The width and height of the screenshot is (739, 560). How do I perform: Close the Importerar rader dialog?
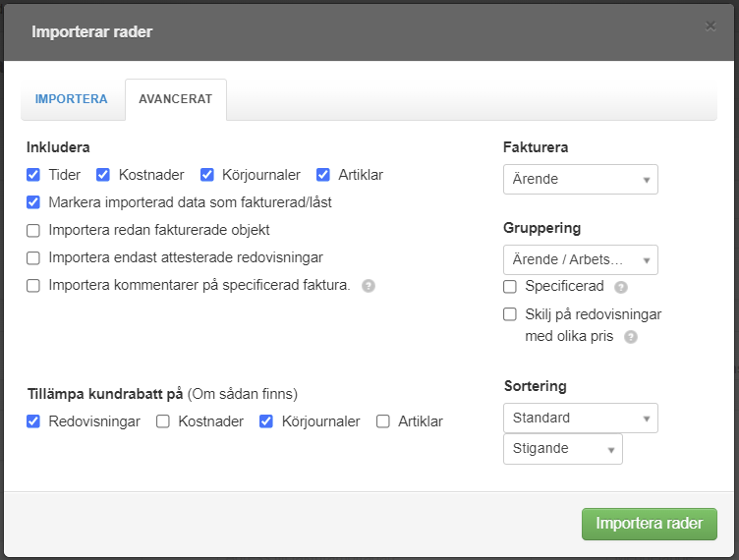click(x=711, y=27)
